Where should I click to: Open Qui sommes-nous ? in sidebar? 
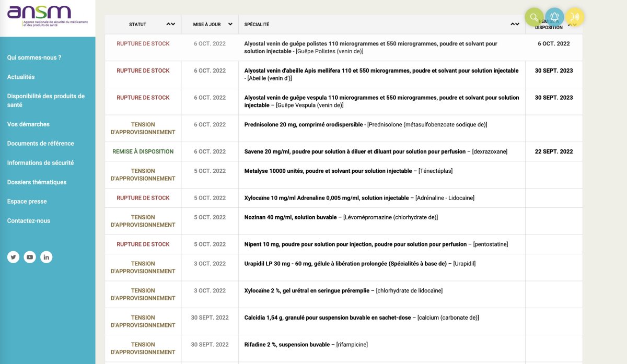tap(34, 57)
